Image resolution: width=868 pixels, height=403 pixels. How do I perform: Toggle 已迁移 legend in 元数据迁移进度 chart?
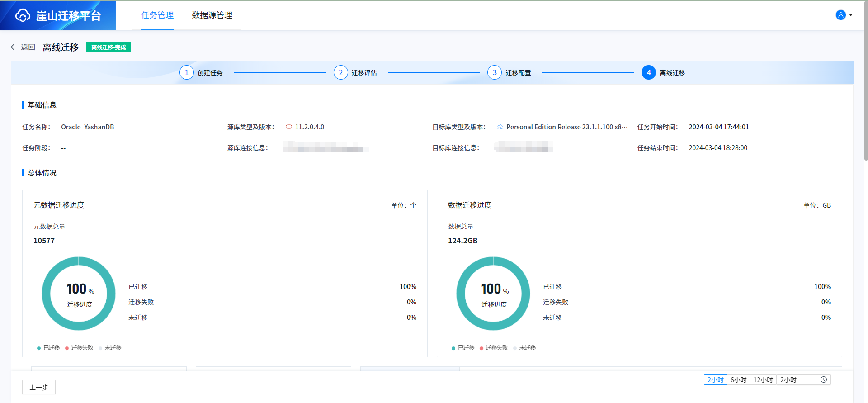pyautogui.click(x=48, y=348)
